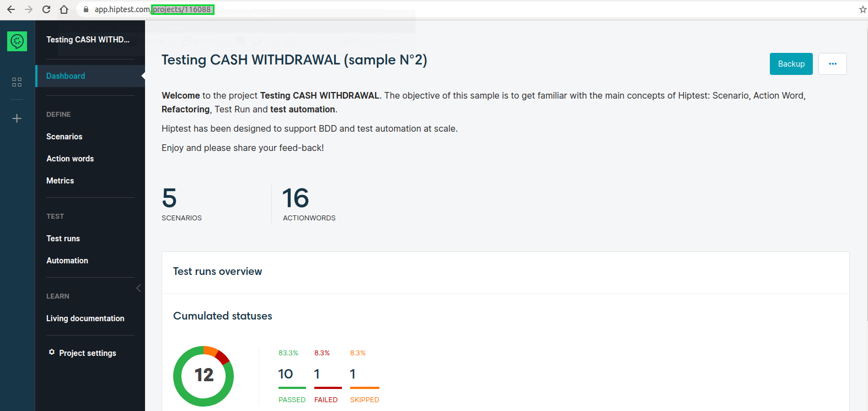The width and height of the screenshot is (868, 411).
Task: Open the projects grid icon
Action: coord(17,82)
